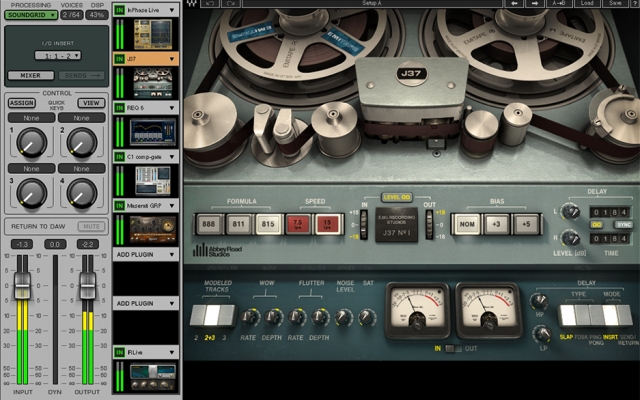640x400 pixels.
Task: Open the MIXER view
Action: tap(31, 76)
